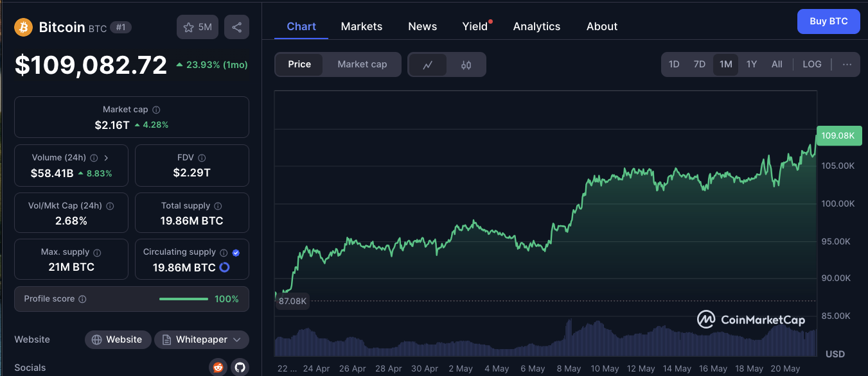Select the Price chart toggle

pos(299,64)
